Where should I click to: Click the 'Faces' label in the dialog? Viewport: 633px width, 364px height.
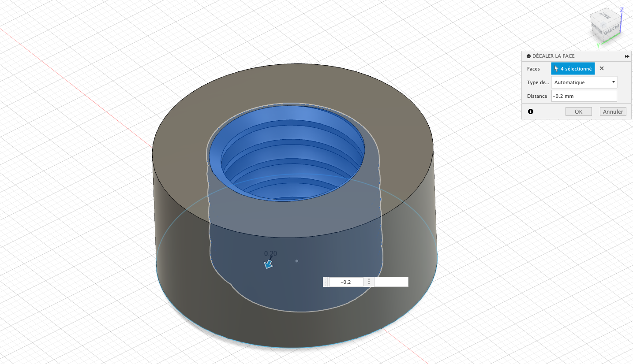pyautogui.click(x=533, y=69)
